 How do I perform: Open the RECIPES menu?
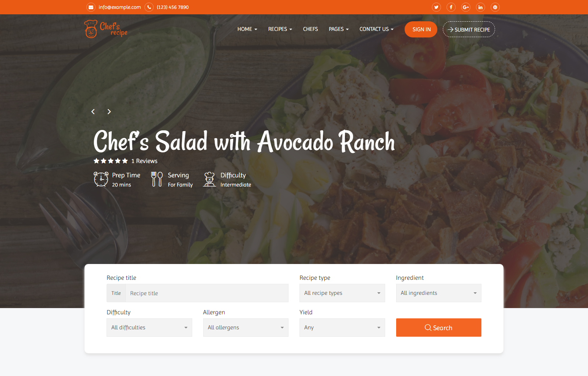pos(280,29)
